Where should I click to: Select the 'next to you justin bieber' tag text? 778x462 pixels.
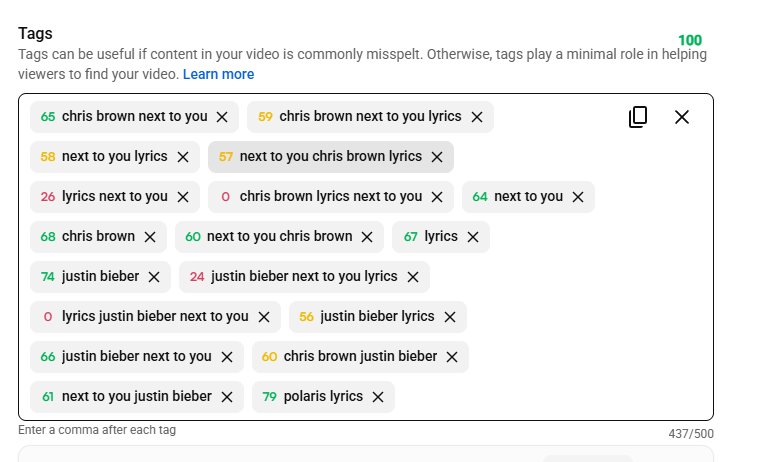click(136, 396)
